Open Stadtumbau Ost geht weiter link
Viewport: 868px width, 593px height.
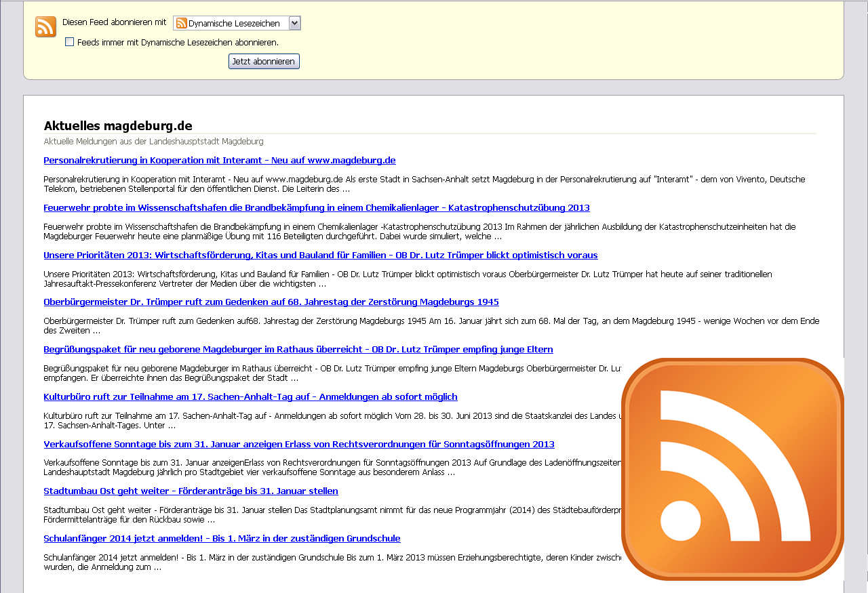191,491
